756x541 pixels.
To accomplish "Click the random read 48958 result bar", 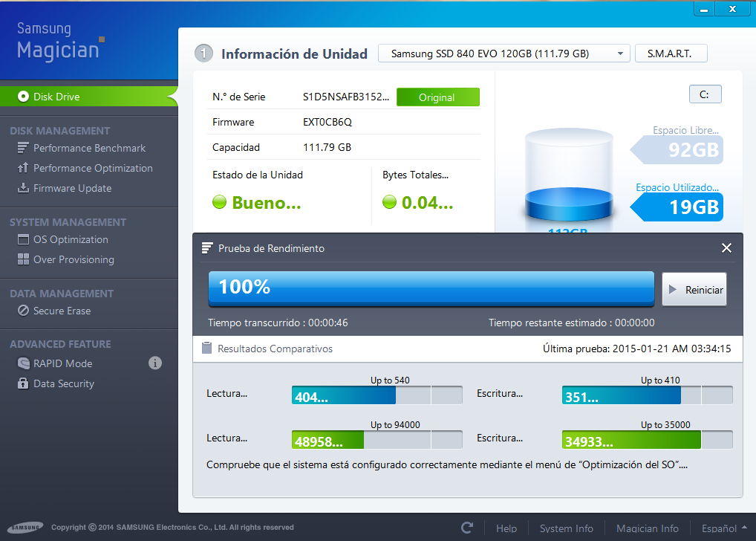I will coord(377,440).
